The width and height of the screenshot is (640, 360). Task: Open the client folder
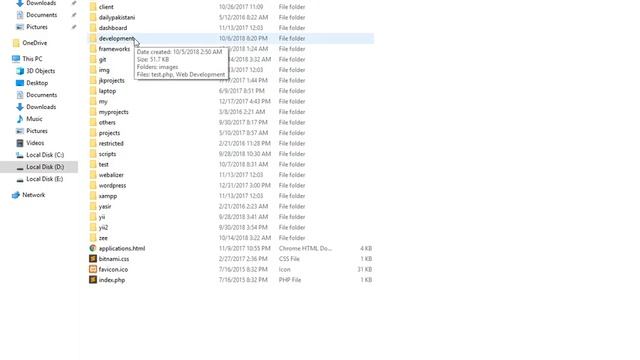106,7
